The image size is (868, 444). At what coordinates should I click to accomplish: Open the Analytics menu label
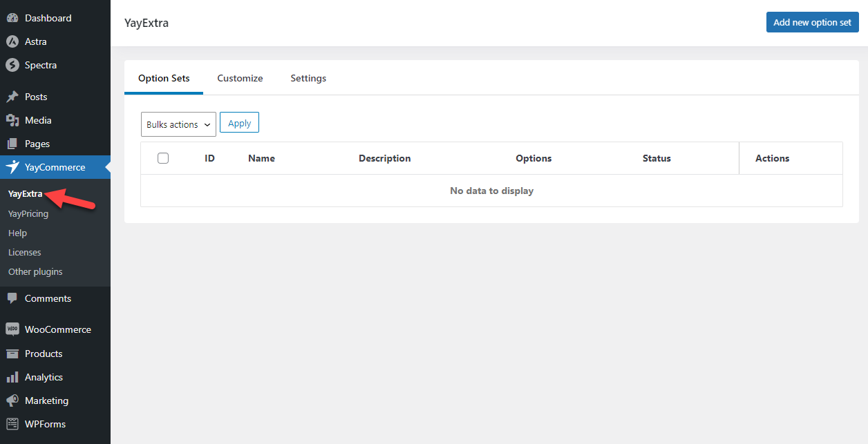click(x=44, y=377)
